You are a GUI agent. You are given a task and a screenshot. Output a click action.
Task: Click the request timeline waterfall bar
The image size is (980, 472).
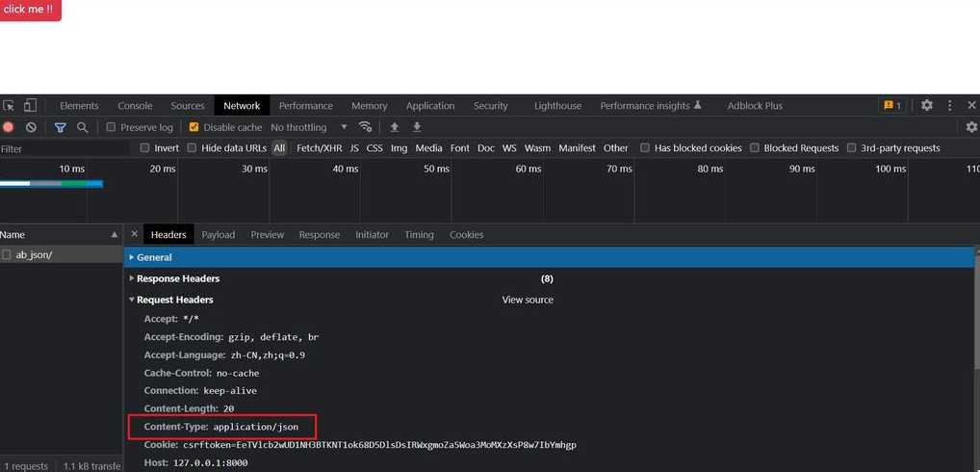(x=51, y=184)
